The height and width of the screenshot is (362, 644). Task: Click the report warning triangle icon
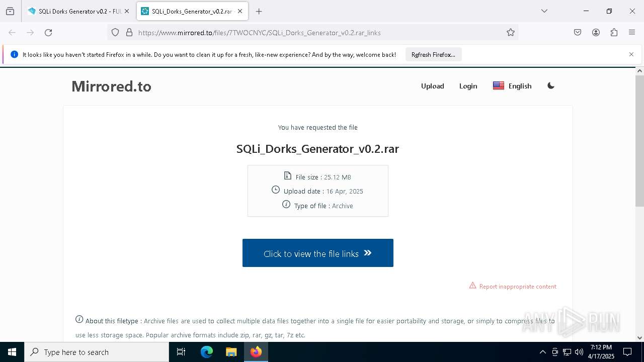(x=472, y=286)
